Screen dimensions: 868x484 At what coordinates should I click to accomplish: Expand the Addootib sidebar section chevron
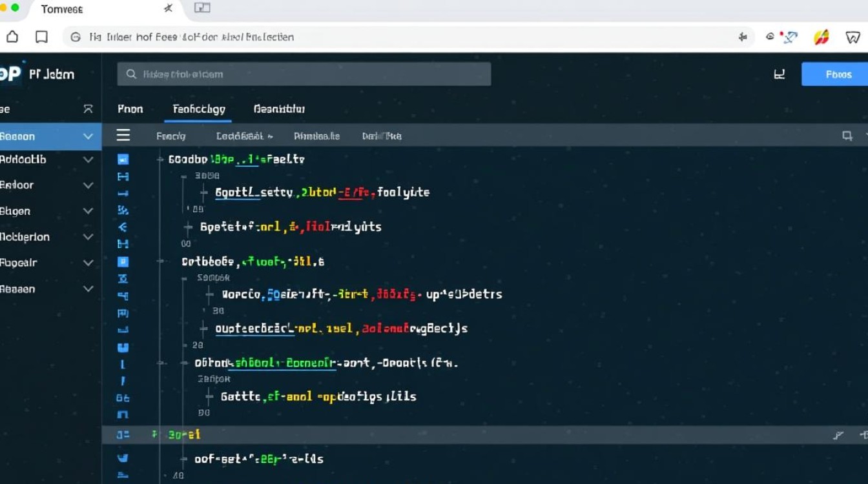(x=88, y=160)
